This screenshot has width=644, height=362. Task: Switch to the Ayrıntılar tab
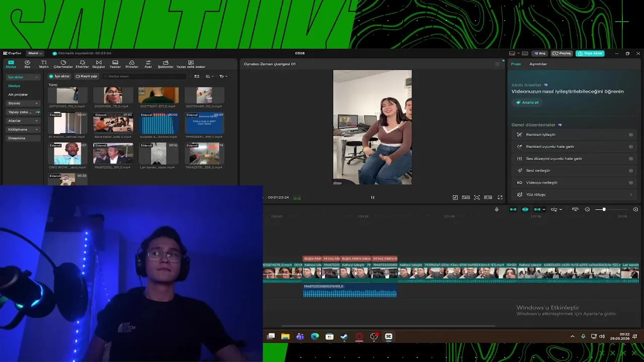(538, 64)
